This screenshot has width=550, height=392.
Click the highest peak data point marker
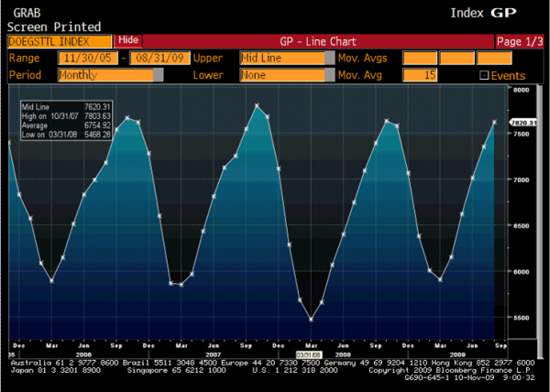[x=258, y=105]
